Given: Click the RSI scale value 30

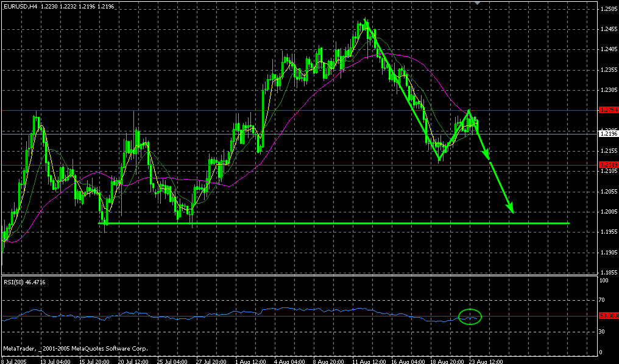Looking at the screenshot, I should pos(602,332).
